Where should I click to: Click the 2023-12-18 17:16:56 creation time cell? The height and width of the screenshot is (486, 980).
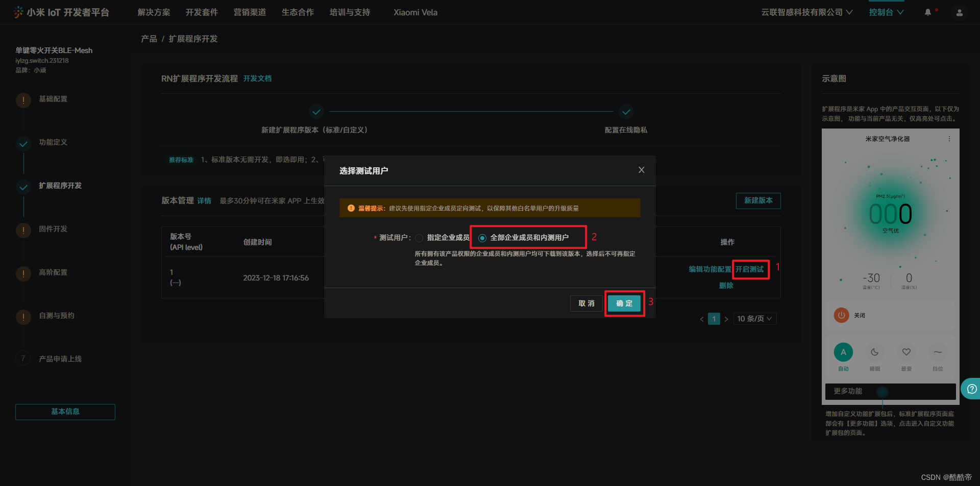(x=276, y=278)
